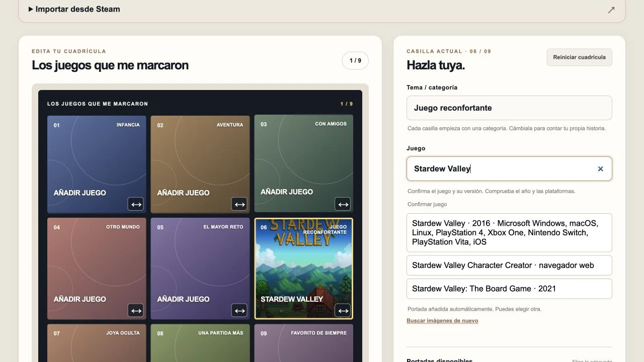
Task: Click the swap arrows icon on the Stardew Valley tile
Action: tap(343, 311)
